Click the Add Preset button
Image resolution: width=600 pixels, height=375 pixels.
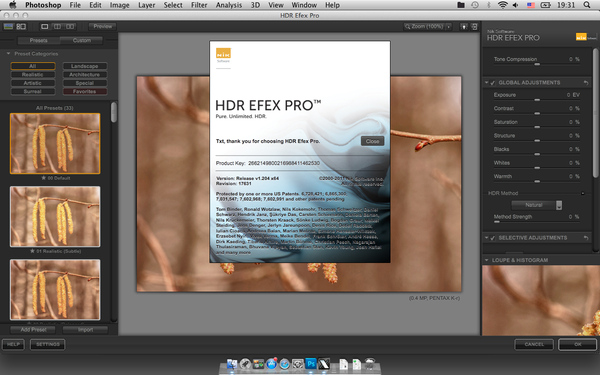[x=33, y=329]
